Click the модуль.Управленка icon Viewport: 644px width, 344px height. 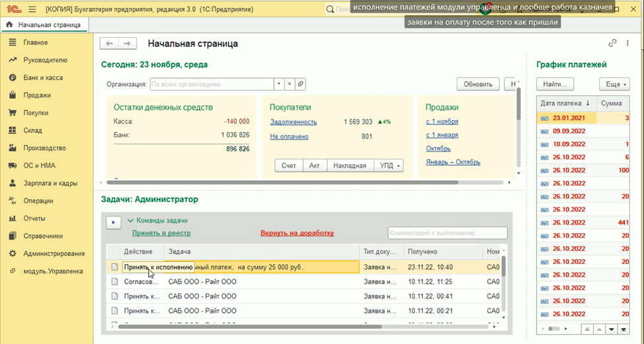pyautogui.click(x=13, y=271)
